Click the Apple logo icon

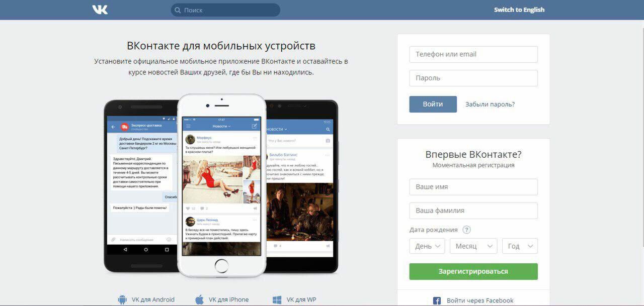pos(200,300)
